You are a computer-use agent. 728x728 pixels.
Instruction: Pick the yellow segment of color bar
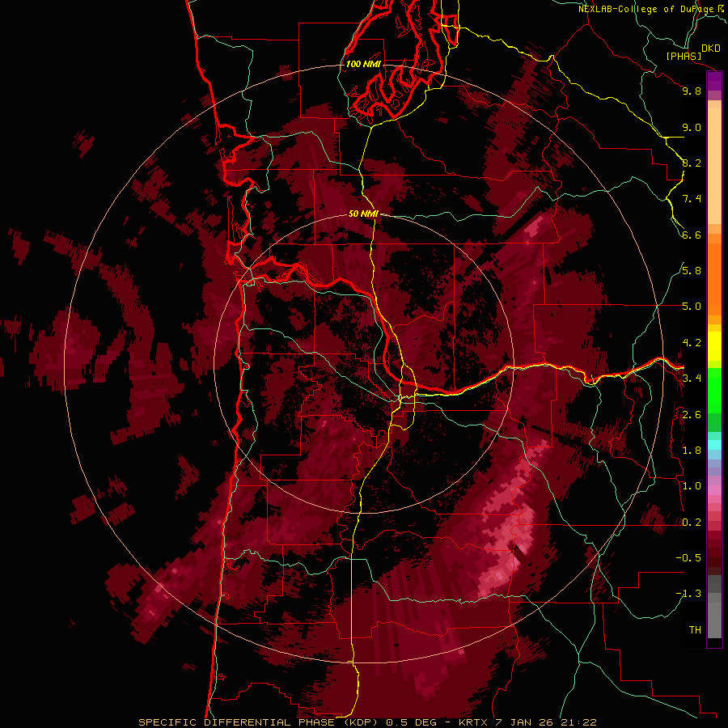[714, 346]
